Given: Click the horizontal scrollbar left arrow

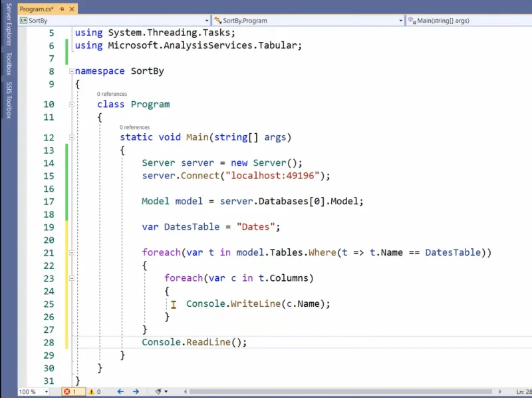Looking at the screenshot, I should point(186,392).
